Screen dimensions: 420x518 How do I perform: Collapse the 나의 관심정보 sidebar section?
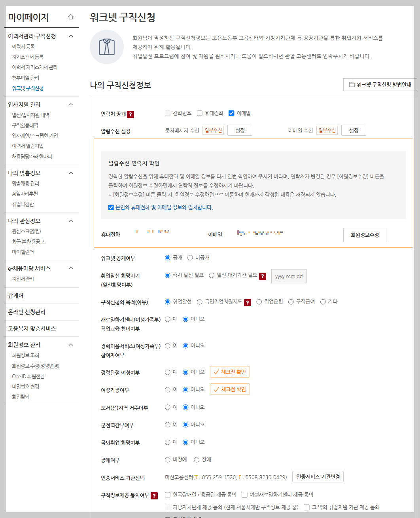click(x=71, y=221)
